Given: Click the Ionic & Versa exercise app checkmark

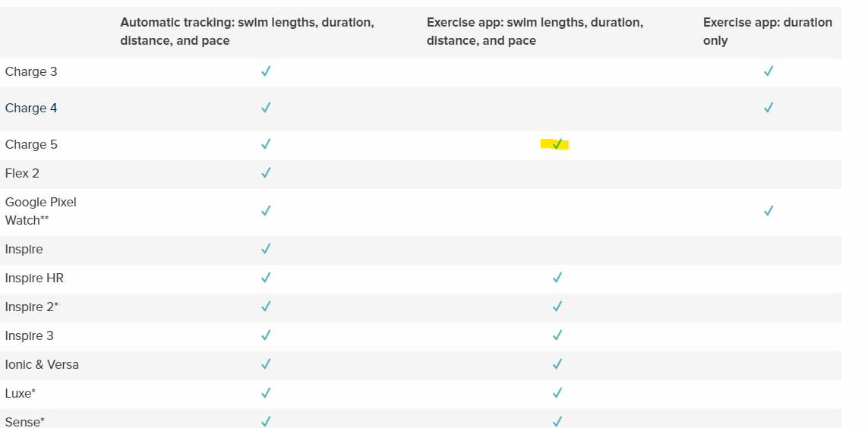Looking at the screenshot, I should point(557,364).
